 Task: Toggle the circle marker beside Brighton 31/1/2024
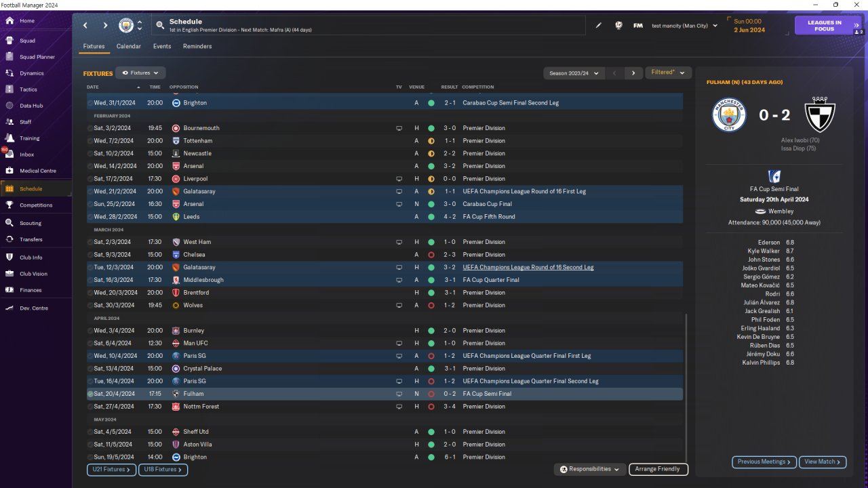90,103
